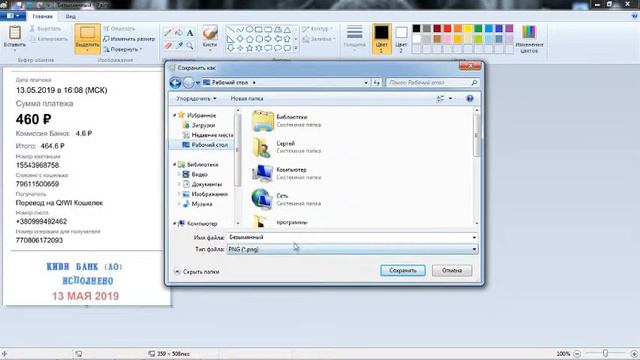
Task: Pick the green color swatch in palette
Action: coord(478,28)
